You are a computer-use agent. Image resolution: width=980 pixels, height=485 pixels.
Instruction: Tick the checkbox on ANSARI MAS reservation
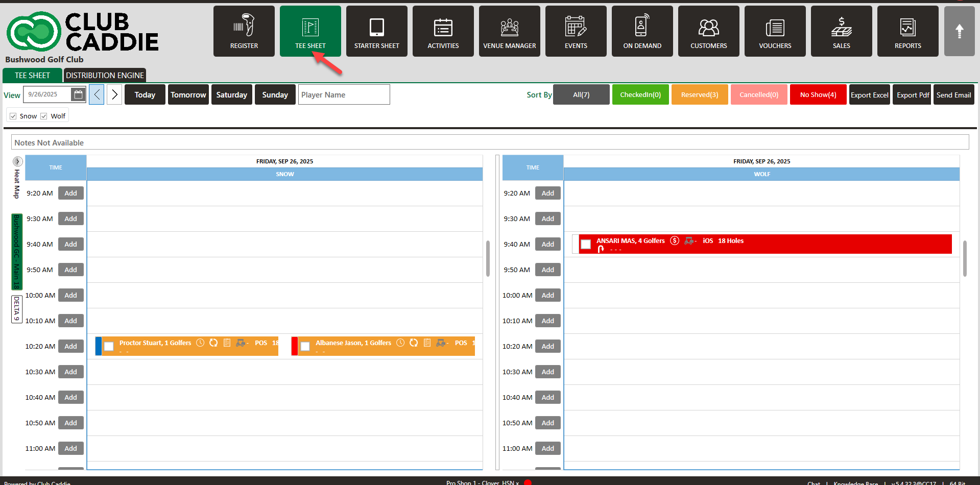586,245
